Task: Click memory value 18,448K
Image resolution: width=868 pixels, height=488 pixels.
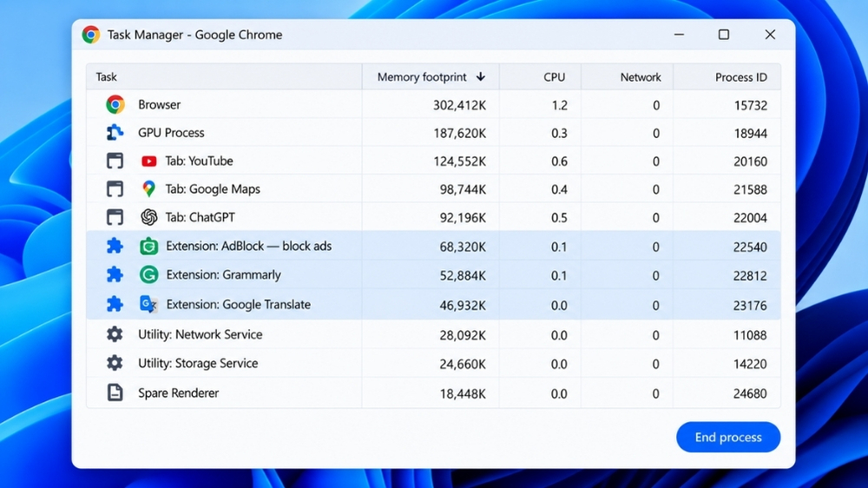Action: (x=463, y=394)
